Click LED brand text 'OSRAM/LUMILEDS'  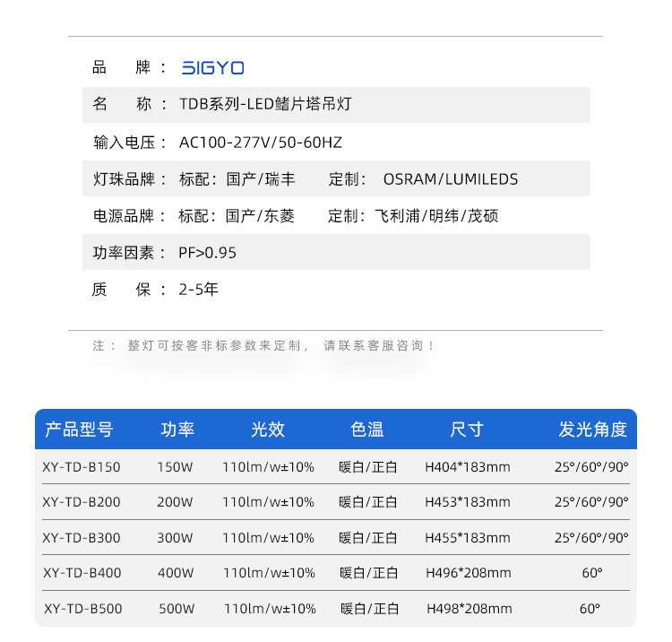pyautogui.click(x=451, y=179)
